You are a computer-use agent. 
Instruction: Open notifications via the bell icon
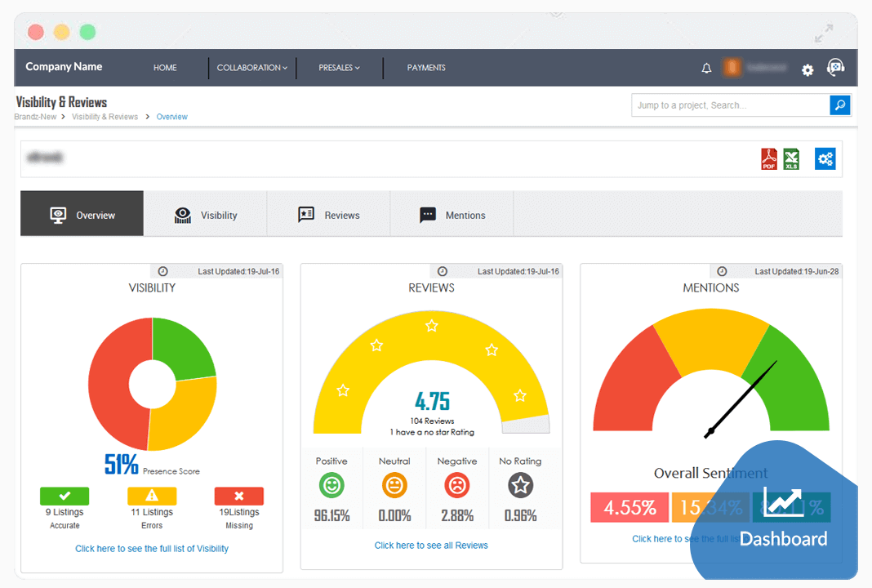point(706,69)
